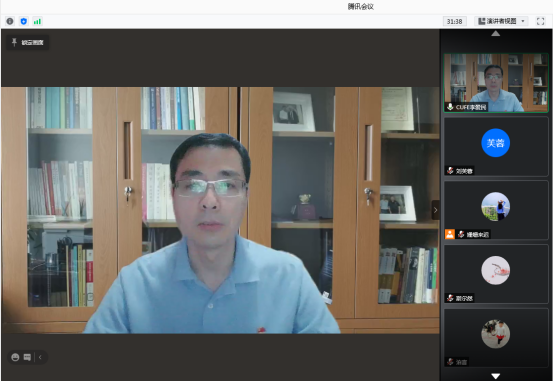Collapse the bottom-left reaction bar arrow

click(40, 357)
